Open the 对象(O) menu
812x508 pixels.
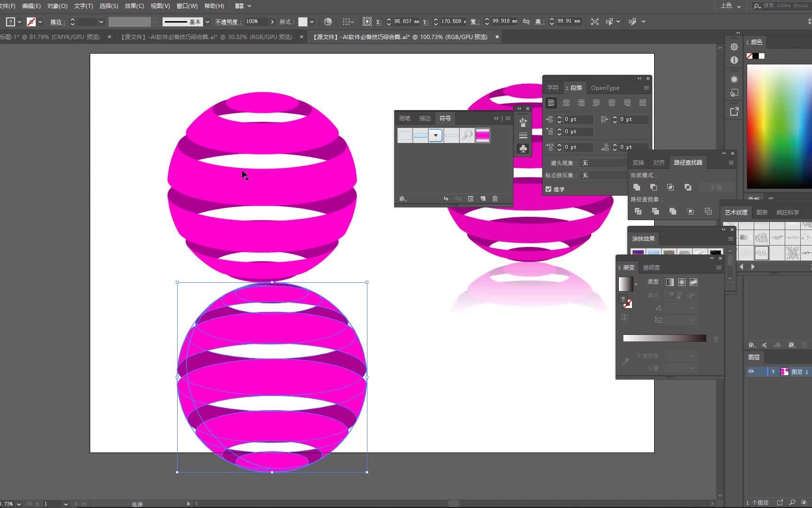pos(57,6)
